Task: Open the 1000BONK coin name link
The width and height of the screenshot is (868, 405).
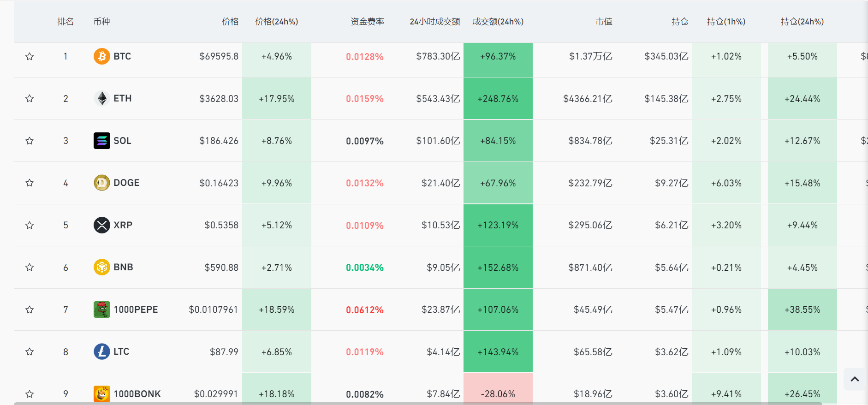Action: 137,394
